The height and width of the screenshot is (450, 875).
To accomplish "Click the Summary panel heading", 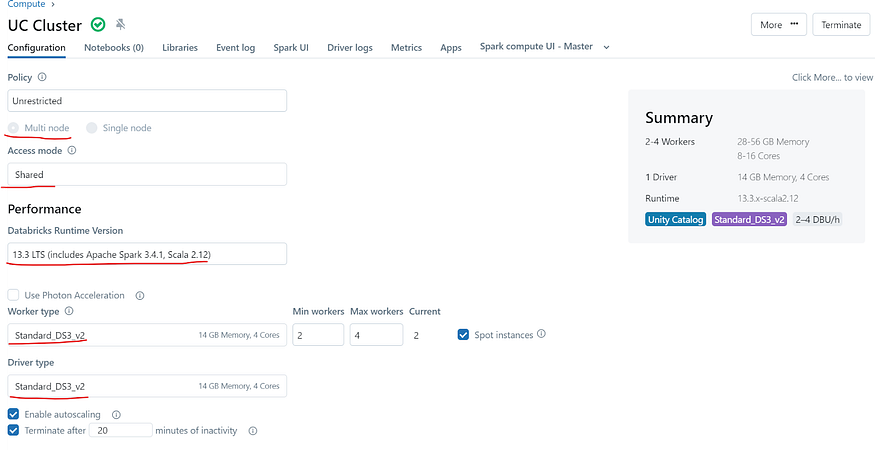I will pyautogui.click(x=679, y=118).
